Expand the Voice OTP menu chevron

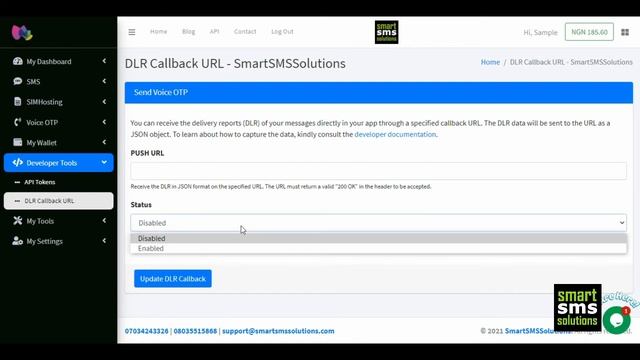click(x=104, y=122)
